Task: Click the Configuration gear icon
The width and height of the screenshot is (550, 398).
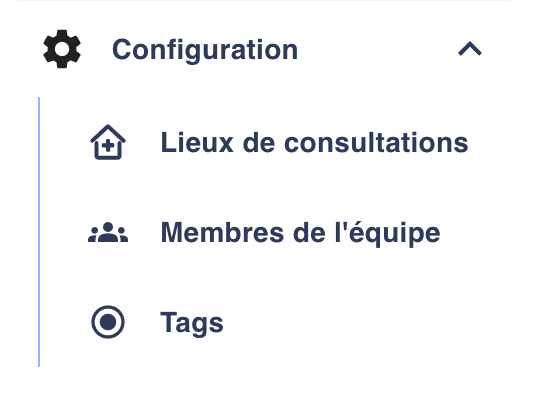Action: 62,49
